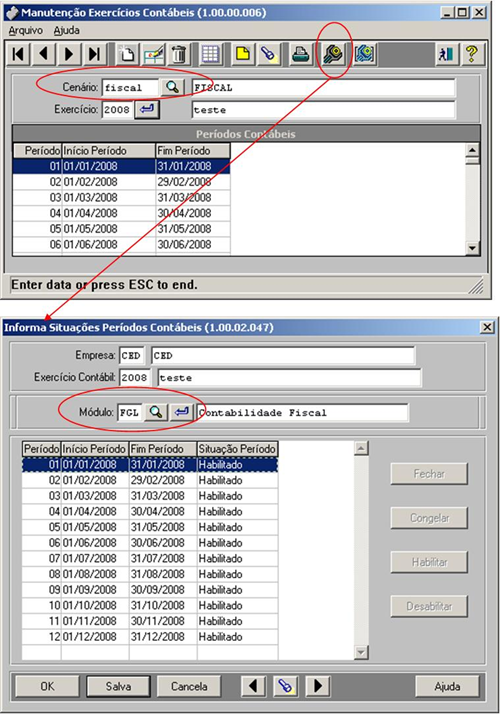Click 'Início Período' column header in upper table

(108, 151)
